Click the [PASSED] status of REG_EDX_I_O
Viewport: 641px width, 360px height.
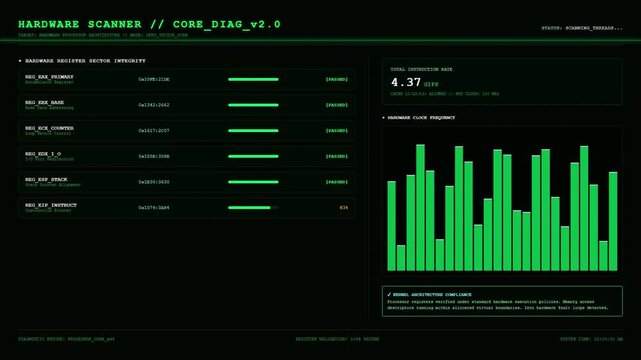coord(336,156)
